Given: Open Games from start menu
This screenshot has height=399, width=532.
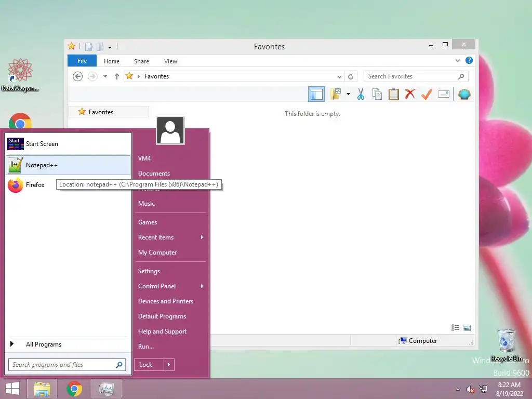Looking at the screenshot, I should pos(147,222).
